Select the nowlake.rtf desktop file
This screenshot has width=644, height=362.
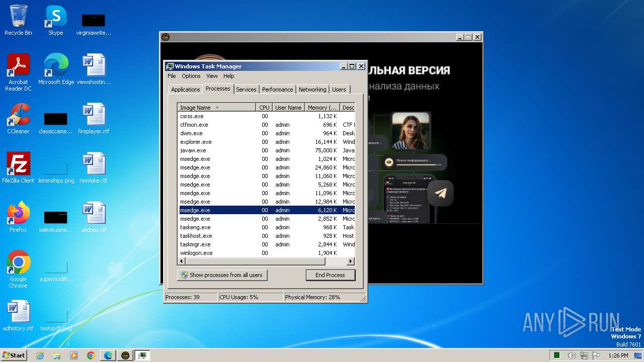(94, 168)
